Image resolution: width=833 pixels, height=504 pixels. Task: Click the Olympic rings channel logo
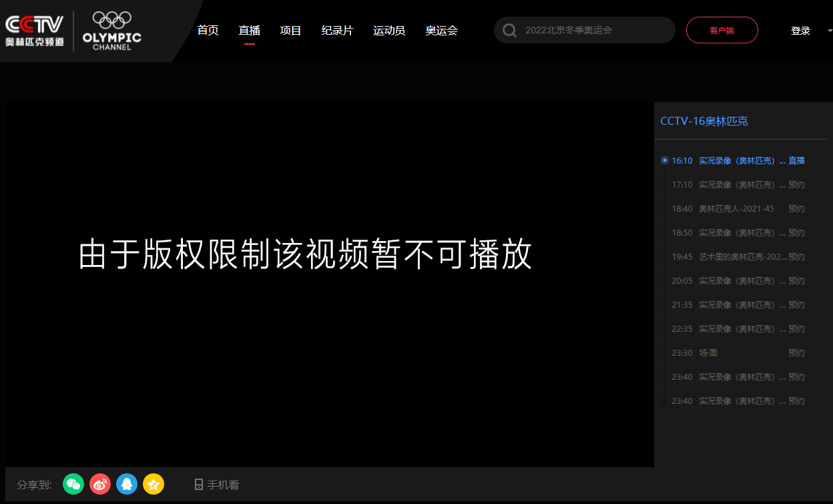click(x=112, y=31)
